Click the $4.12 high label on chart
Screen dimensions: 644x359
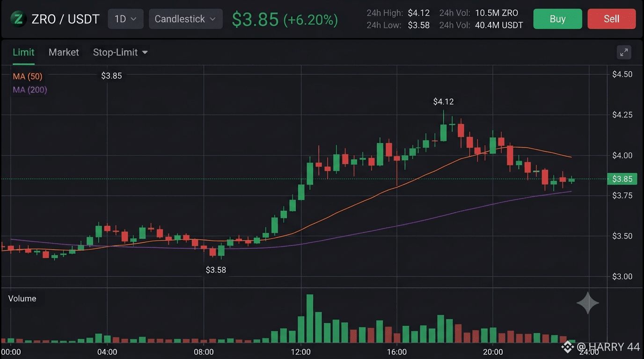click(443, 101)
